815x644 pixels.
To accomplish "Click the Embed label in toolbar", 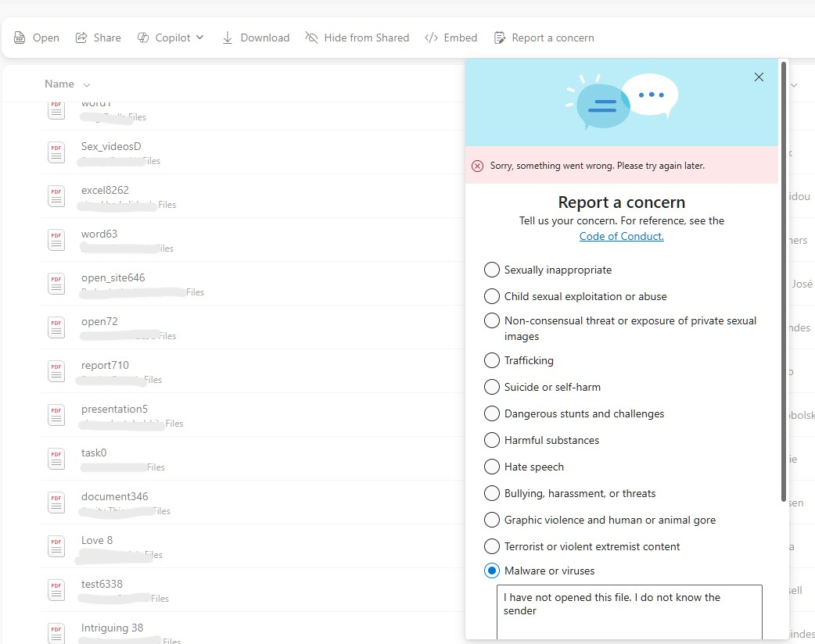I will tap(461, 38).
